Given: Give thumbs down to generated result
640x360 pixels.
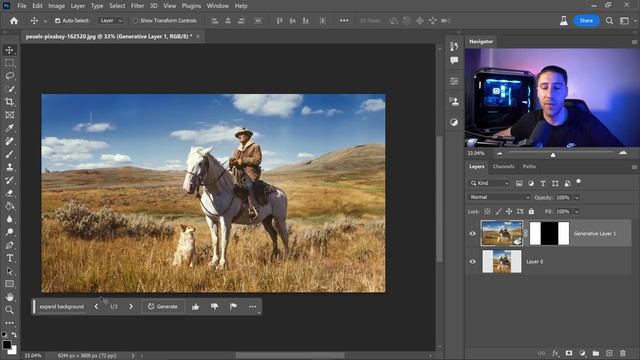Looking at the screenshot, I should [x=214, y=307].
